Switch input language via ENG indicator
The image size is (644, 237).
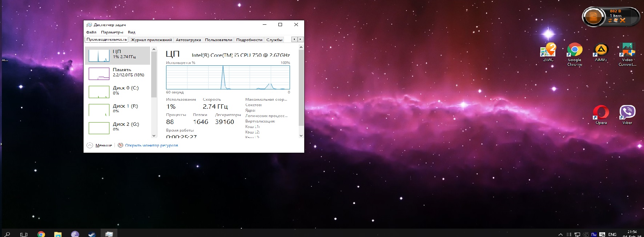(612, 234)
